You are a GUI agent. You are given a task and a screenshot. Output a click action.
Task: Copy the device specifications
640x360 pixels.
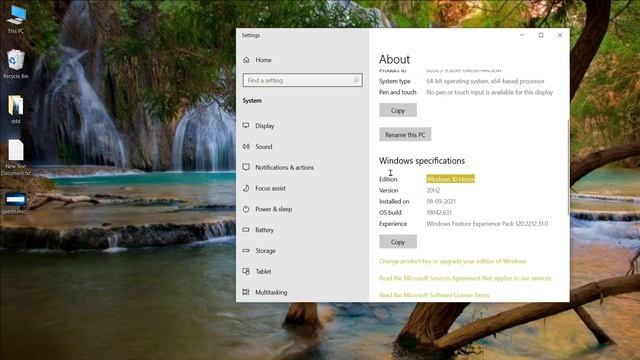click(398, 110)
